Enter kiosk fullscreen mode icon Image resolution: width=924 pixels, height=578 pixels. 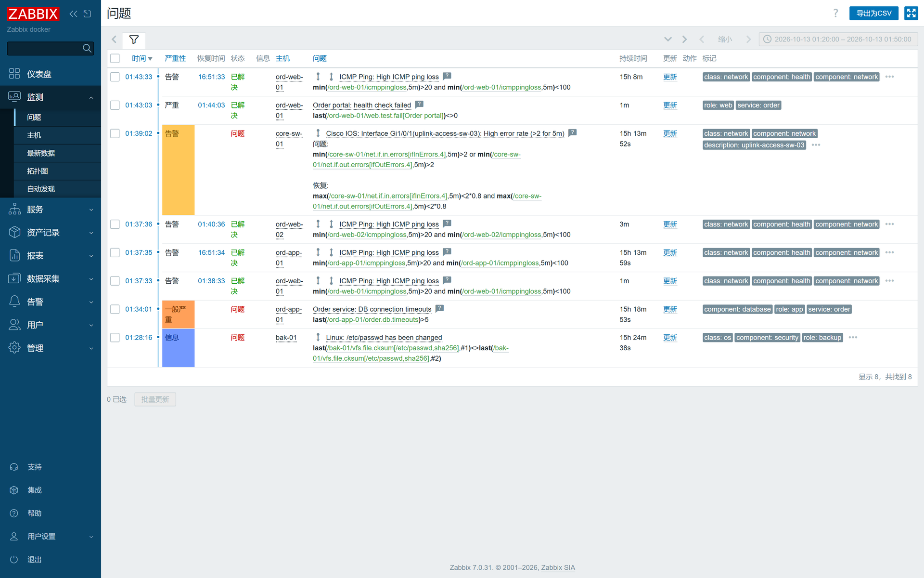point(911,13)
